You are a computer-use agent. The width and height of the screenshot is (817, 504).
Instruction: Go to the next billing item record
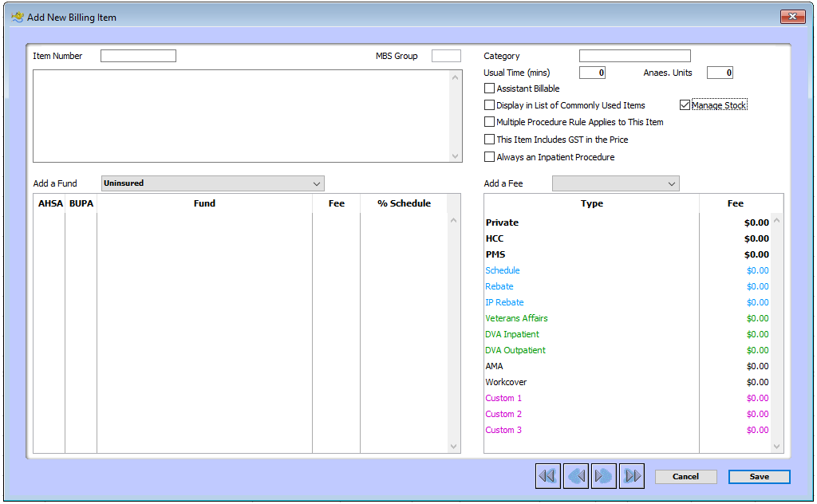pyautogui.click(x=603, y=476)
